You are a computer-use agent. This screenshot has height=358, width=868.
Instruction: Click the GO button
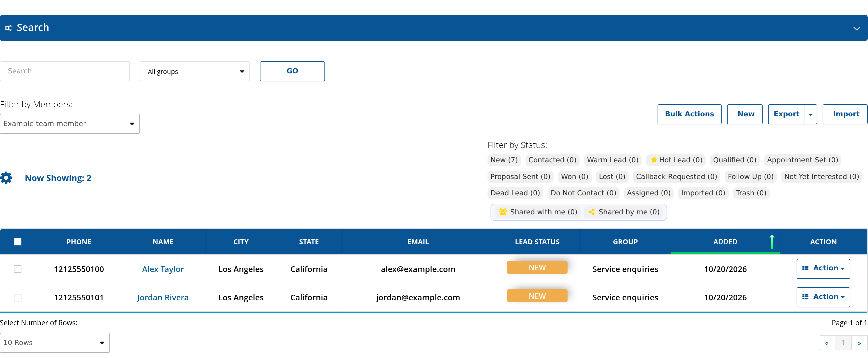click(x=292, y=71)
